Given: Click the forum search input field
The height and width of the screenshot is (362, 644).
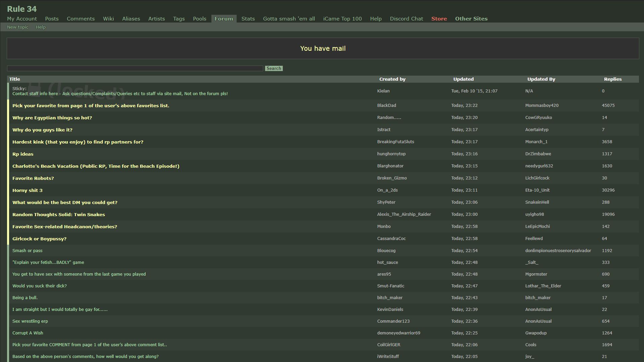Looking at the screenshot, I should [135, 69].
